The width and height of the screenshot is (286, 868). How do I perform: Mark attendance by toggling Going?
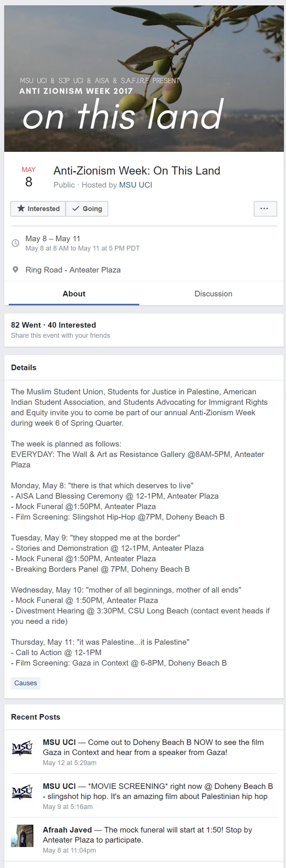(87, 209)
